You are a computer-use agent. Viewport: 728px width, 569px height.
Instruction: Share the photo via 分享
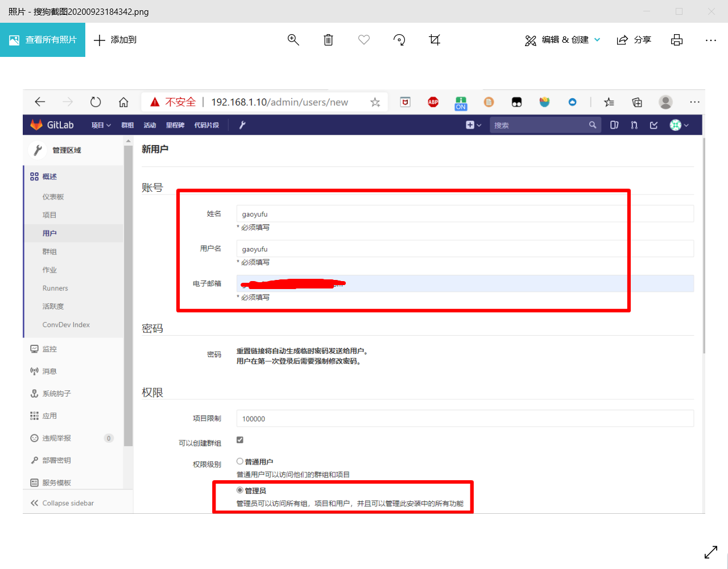tap(634, 40)
